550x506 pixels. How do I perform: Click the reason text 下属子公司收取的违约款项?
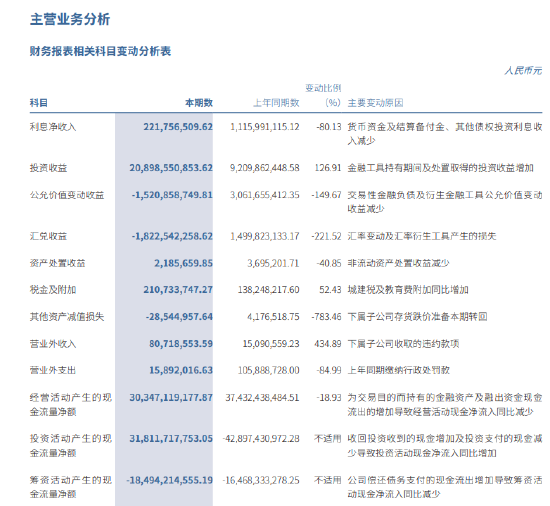(403, 344)
